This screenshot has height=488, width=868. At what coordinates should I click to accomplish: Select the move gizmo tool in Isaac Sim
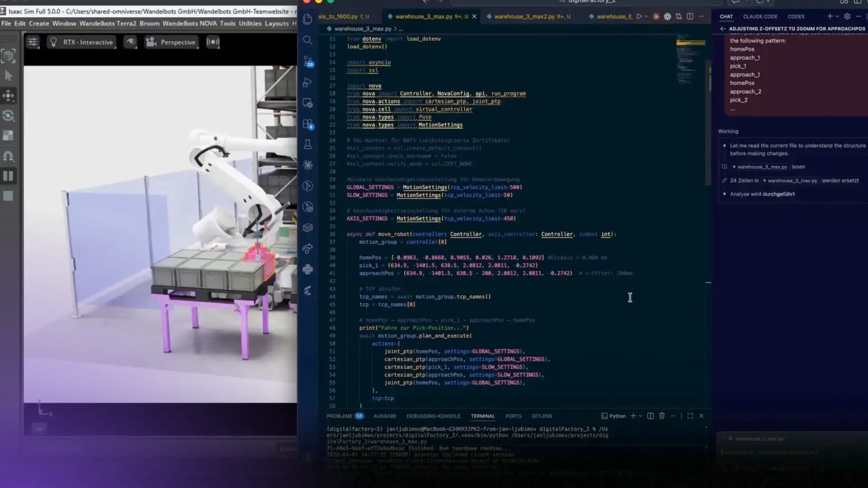coord(8,95)
